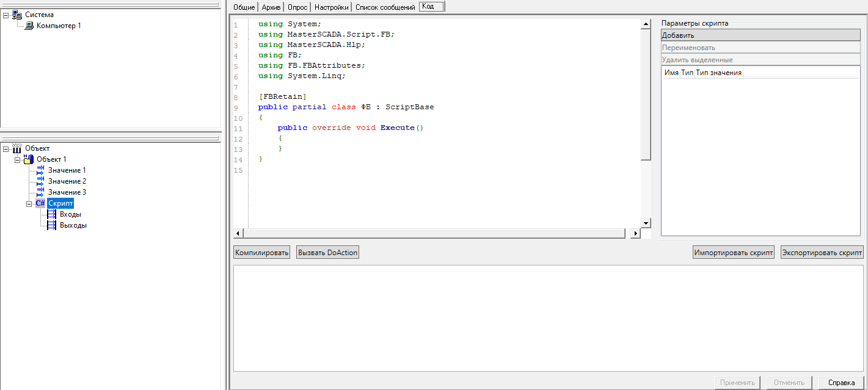Select Значение 3 tree item

pyautogui.click(x=67, y=192)
